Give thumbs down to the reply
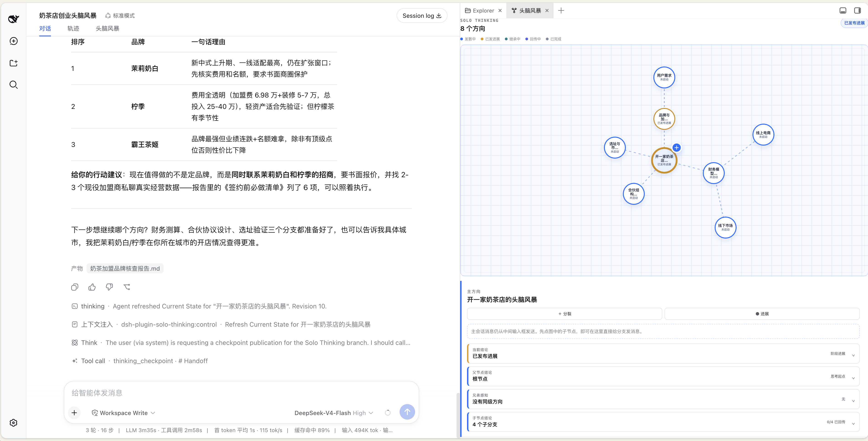The height and width of the screenshot is (441, 868). 109,287
